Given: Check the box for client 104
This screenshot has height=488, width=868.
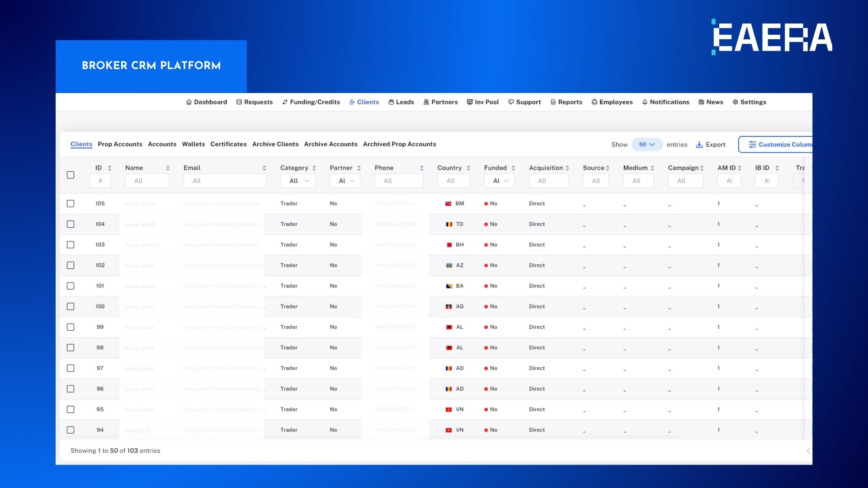Looking at the screenshot, I should (x=71, y=224).
